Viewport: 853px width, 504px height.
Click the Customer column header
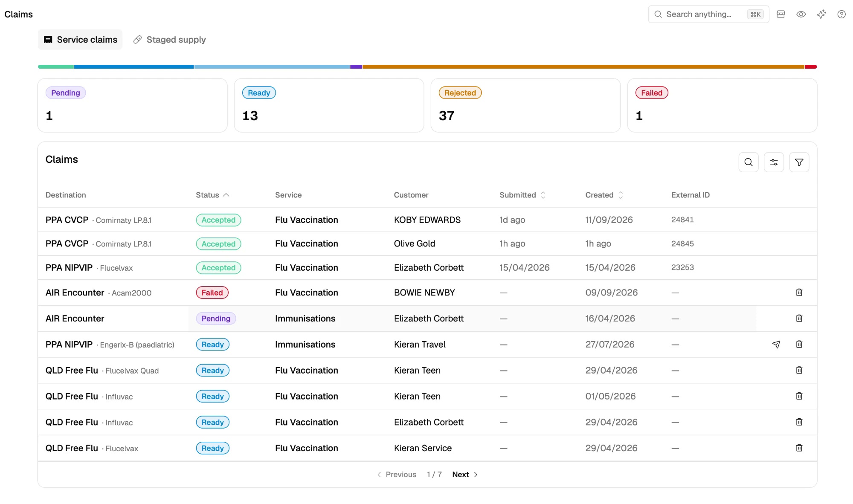coord(411,195)
